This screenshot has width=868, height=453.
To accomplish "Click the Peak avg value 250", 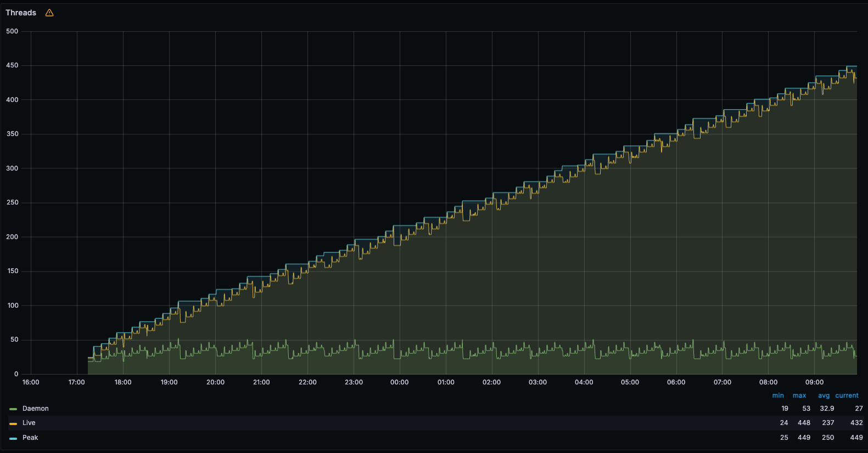I will pyautogui.click(x=828, y=438).
